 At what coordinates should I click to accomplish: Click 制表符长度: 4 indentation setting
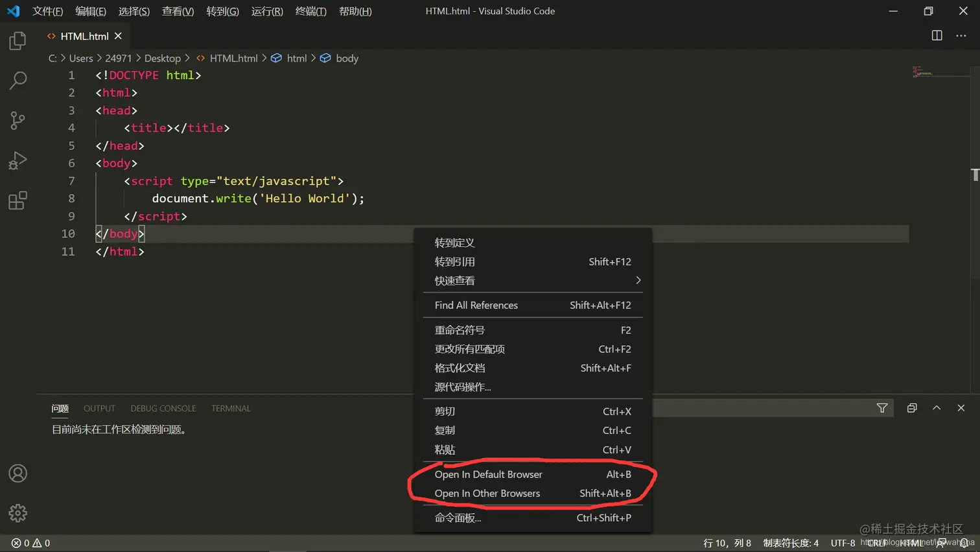[791, 543]
